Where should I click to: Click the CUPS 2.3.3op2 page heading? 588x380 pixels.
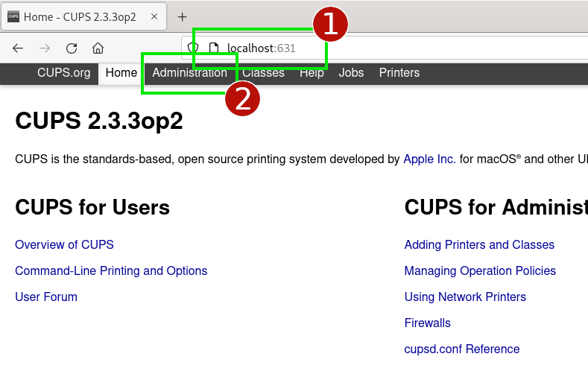99,121
